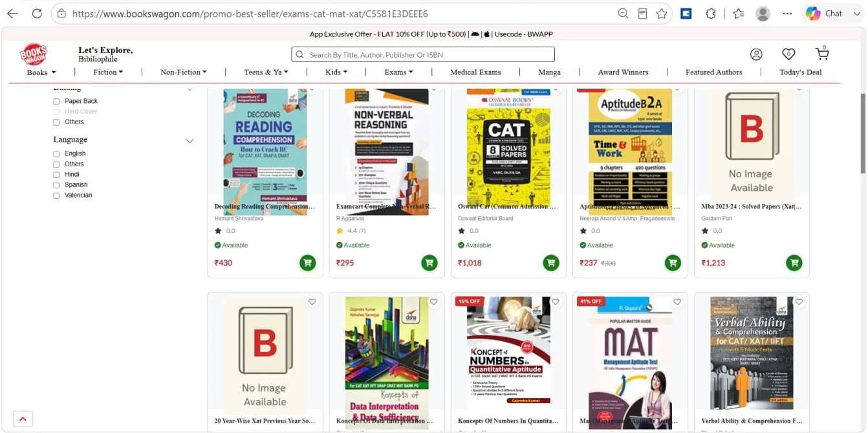Wishlist Koncepts of Numbers book
Image resolution: width=868 pixels, height=433 pixels.
555,302
